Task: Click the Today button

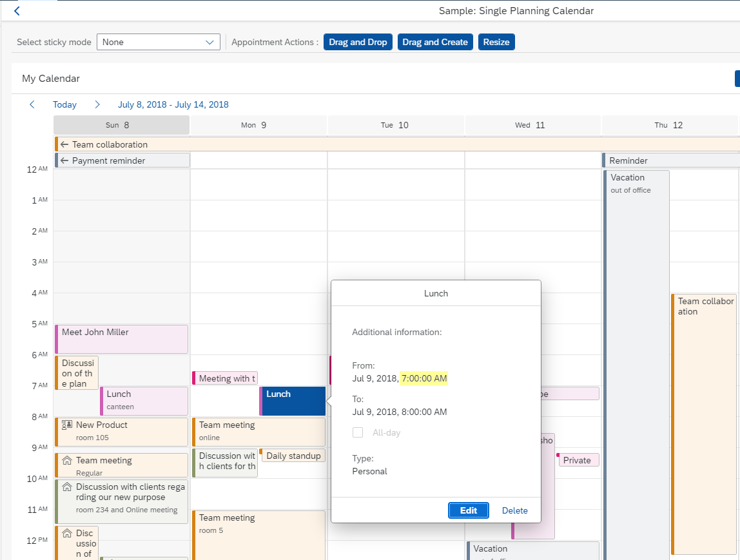Action: point(64,104)
